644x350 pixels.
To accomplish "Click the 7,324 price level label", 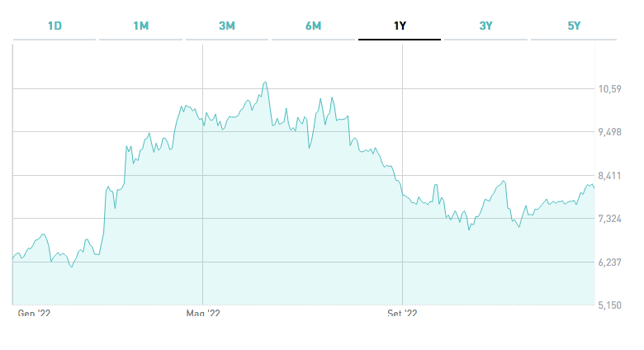I will click(609, 219).
